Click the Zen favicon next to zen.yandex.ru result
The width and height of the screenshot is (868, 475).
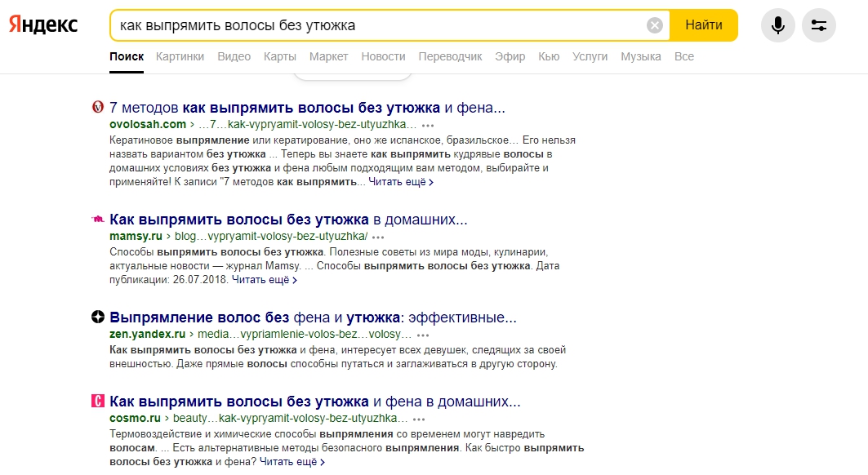point(97,317)
